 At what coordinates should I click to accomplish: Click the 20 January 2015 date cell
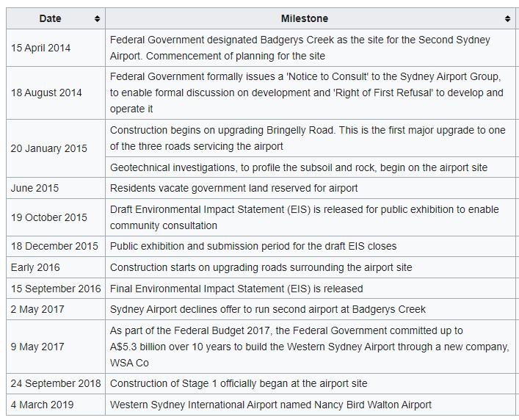(48, 148)
